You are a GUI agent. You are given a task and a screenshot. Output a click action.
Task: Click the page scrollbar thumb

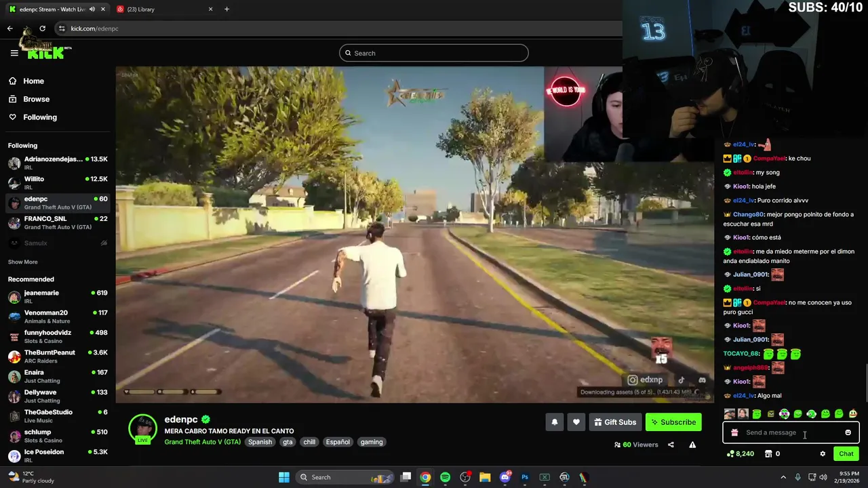(865, 382)
